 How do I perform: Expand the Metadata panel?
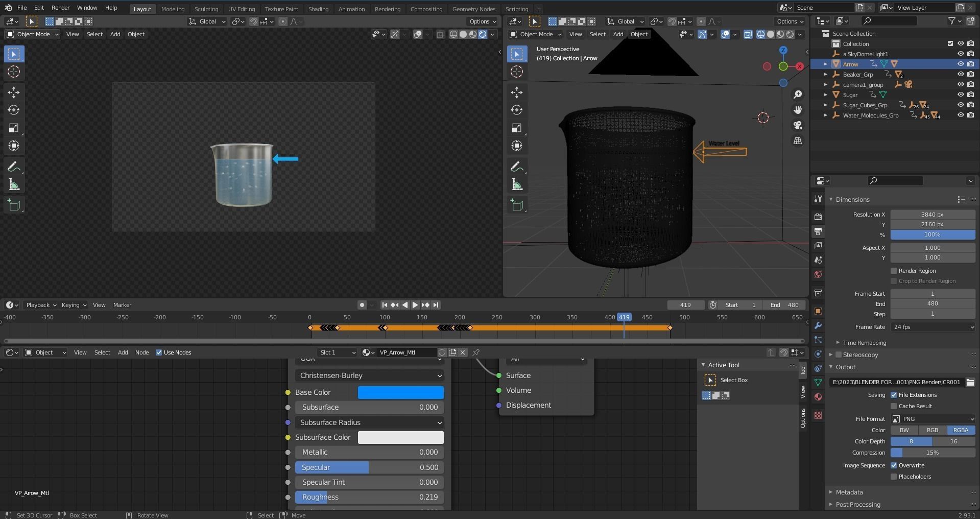[849, 492]
